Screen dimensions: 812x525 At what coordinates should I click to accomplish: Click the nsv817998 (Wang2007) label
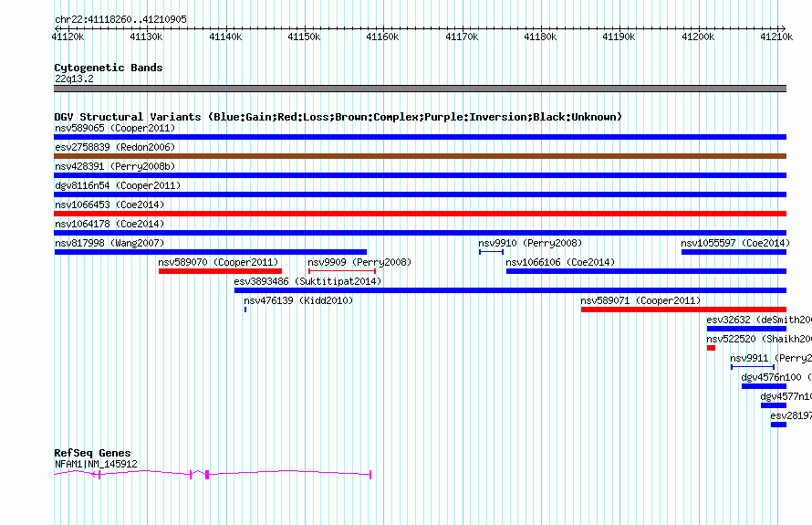pos(109,243)
